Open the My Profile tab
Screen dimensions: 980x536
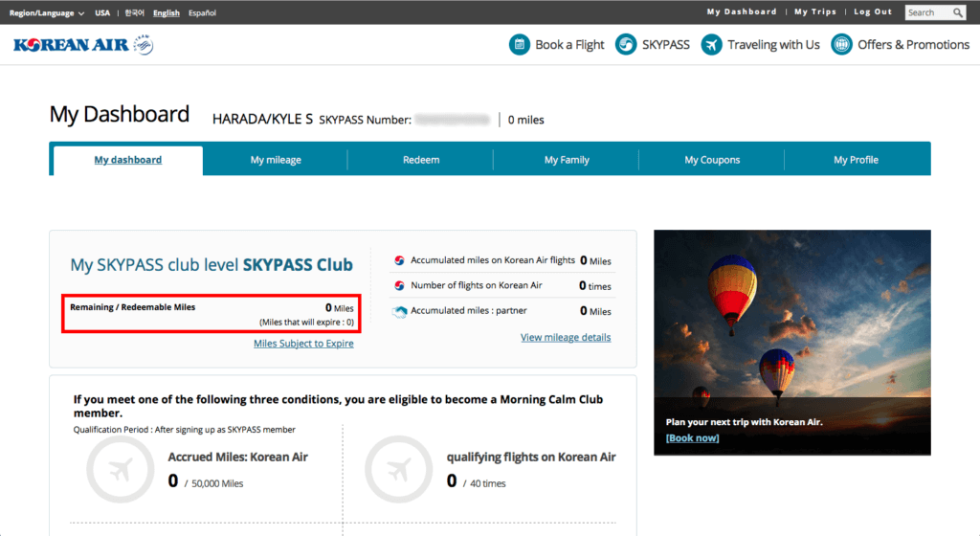pos(857,160)
